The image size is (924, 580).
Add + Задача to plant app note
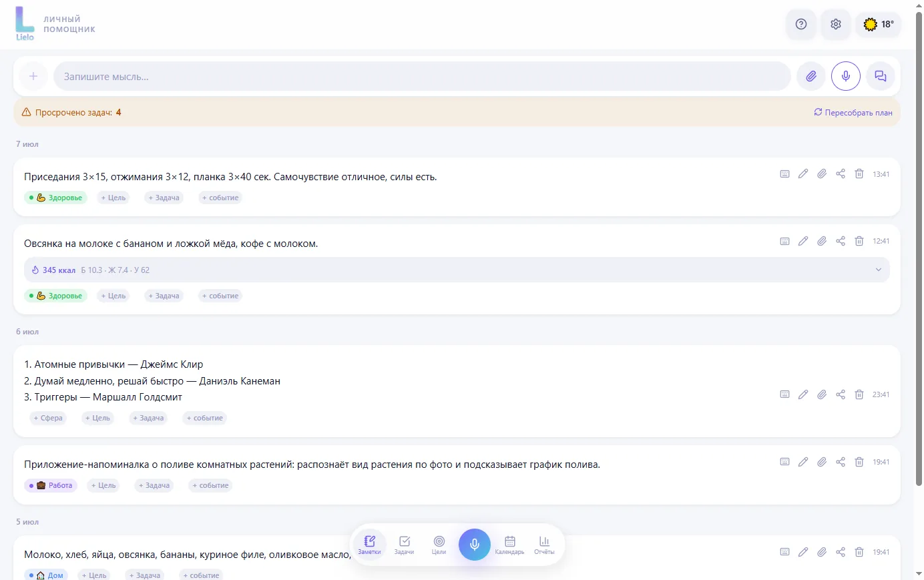pos(154,485)
